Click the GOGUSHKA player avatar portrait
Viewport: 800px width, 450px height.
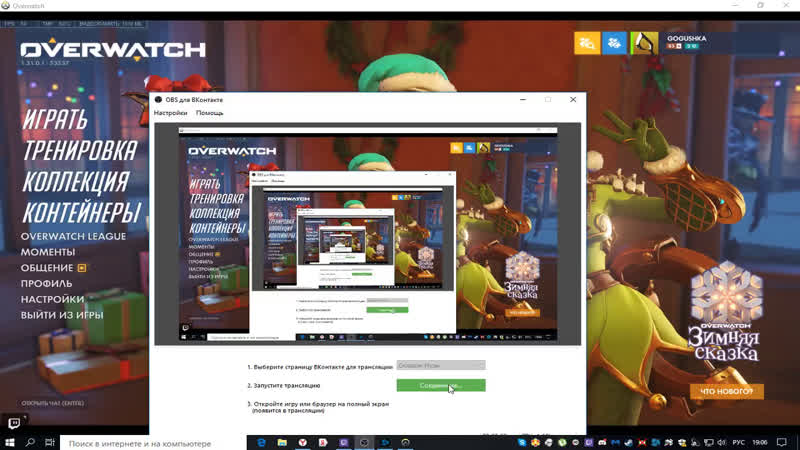(x=644, y=43)
